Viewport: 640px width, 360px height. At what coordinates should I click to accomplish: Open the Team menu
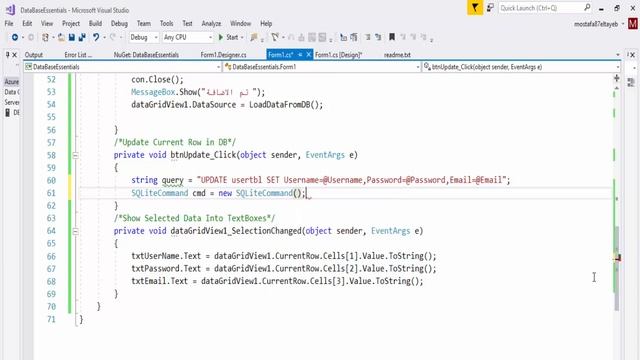[x=144, y=24]
